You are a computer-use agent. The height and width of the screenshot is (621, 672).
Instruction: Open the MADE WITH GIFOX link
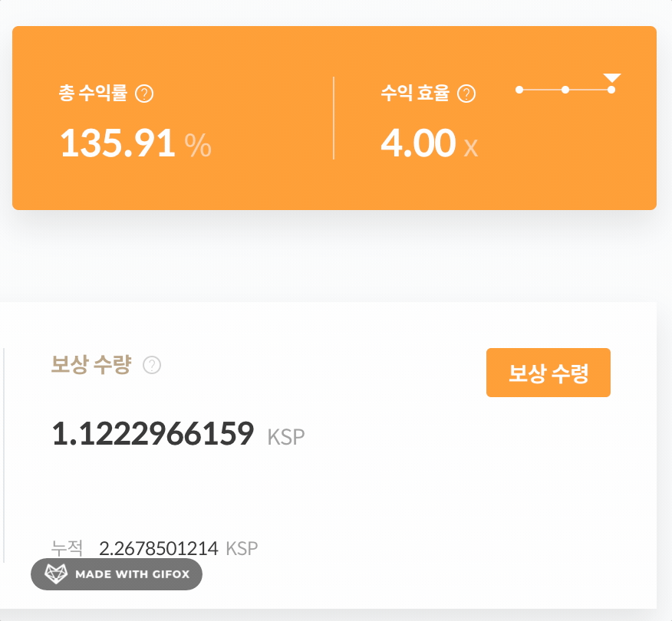116,573
